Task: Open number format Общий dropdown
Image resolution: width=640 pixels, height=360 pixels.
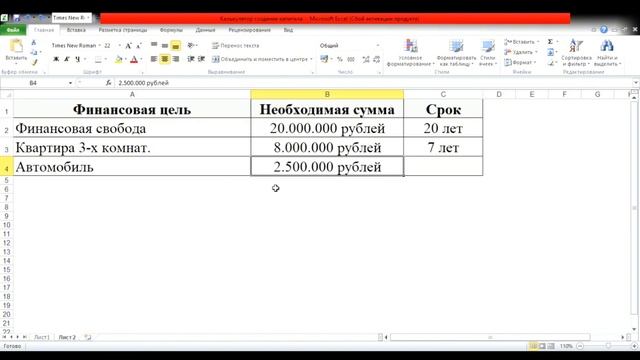Action: click(378, 46)
